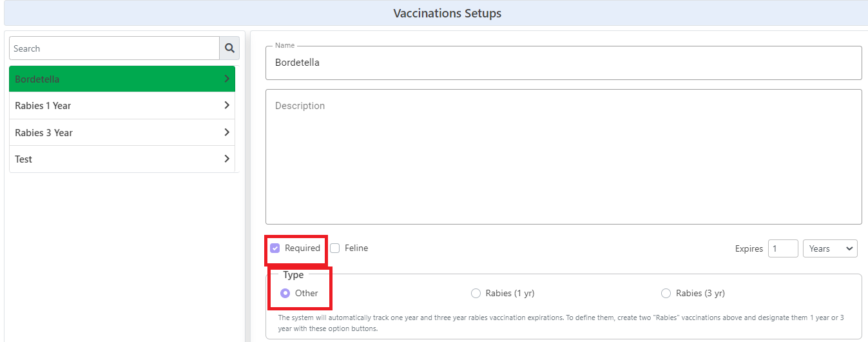Click the magnifying glass search icon
This screenshot has height=342, width=868.
pyautogui.click(x=229, y=48)
